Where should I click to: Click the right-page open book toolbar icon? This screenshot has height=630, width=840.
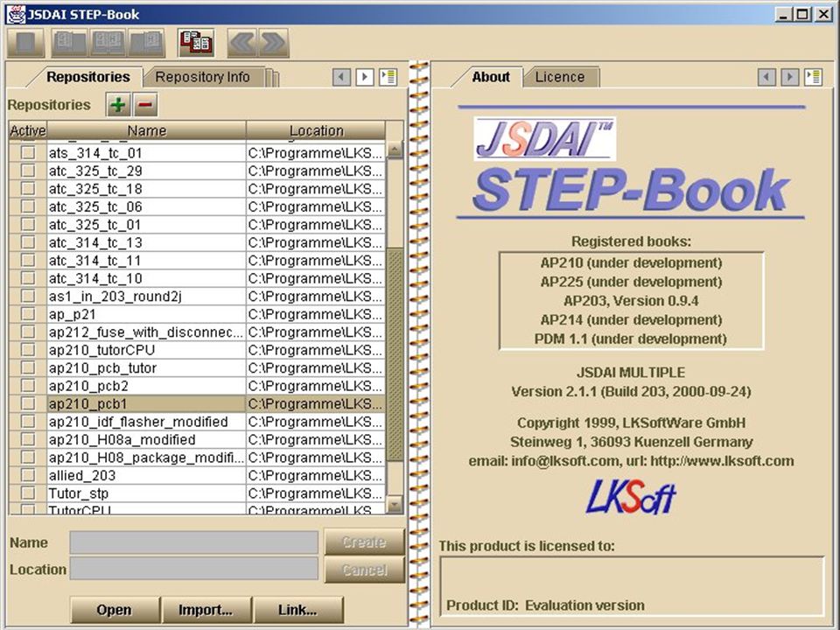click(x=147, y=43)
